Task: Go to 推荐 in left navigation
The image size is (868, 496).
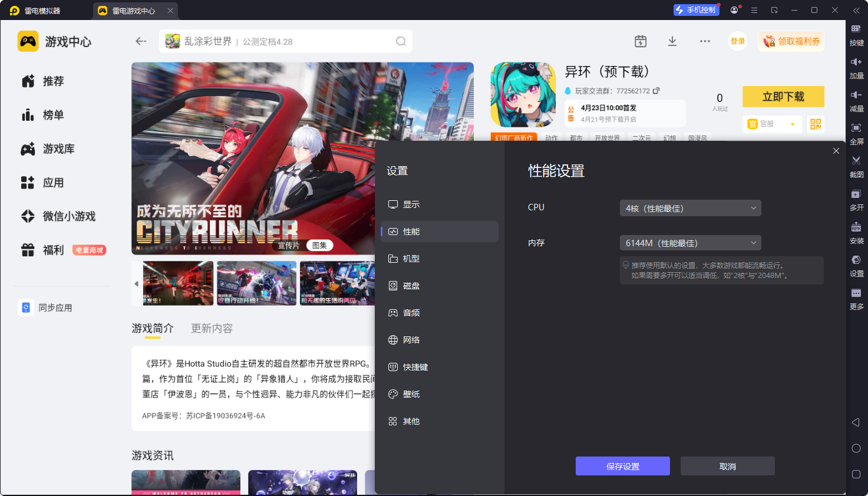Action: pos(42,81)
